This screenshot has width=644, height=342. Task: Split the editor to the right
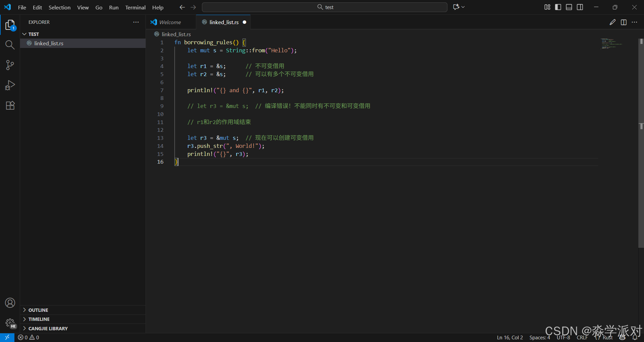(x=624, y=22)
